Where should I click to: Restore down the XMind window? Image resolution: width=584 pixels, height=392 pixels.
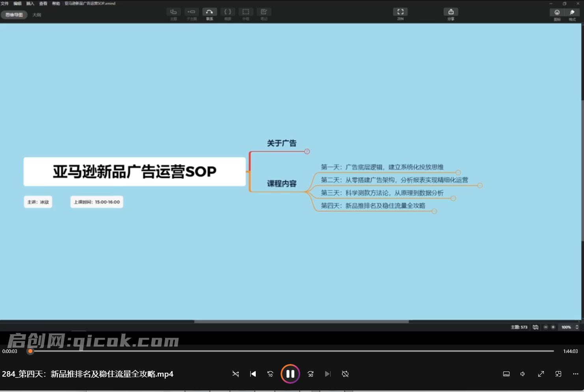[x=564, y=4]
